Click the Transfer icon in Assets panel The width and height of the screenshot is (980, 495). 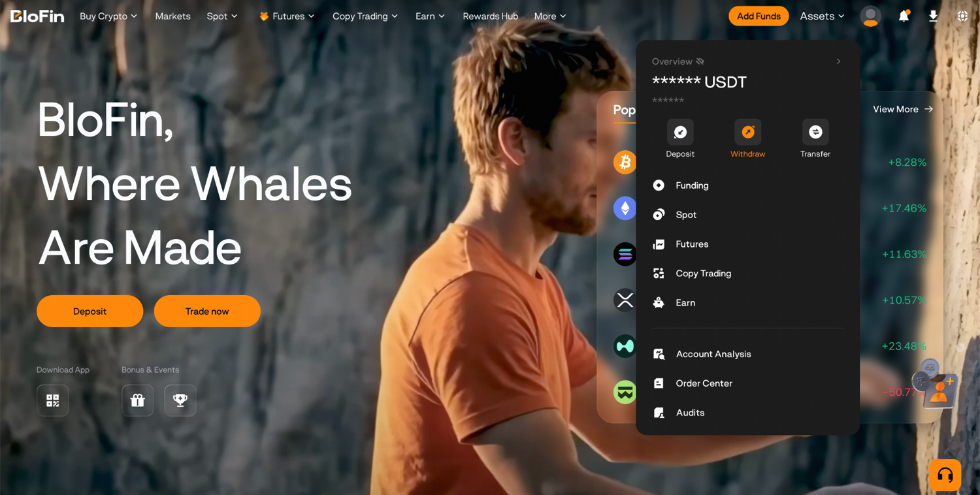point(815,132)
